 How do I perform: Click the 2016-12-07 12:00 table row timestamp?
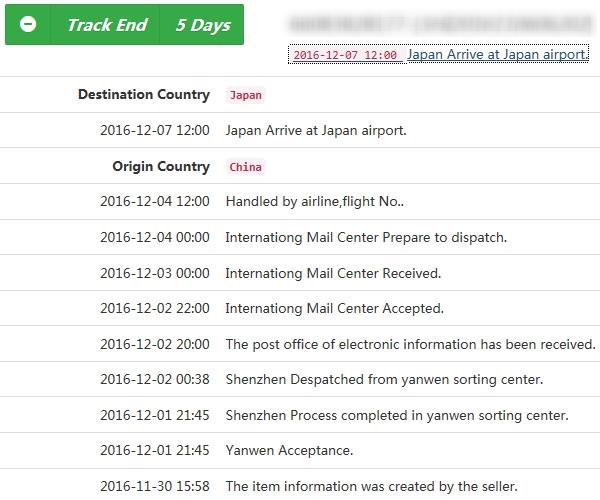point(155,130)
